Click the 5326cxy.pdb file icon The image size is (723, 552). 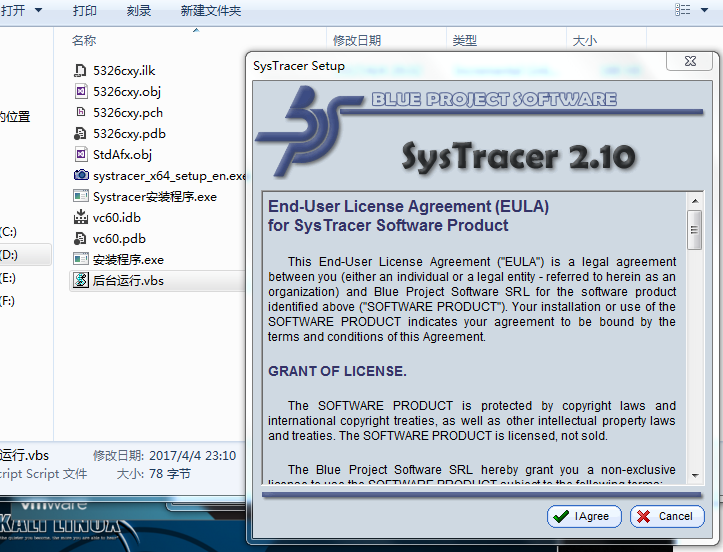[80, 133]
